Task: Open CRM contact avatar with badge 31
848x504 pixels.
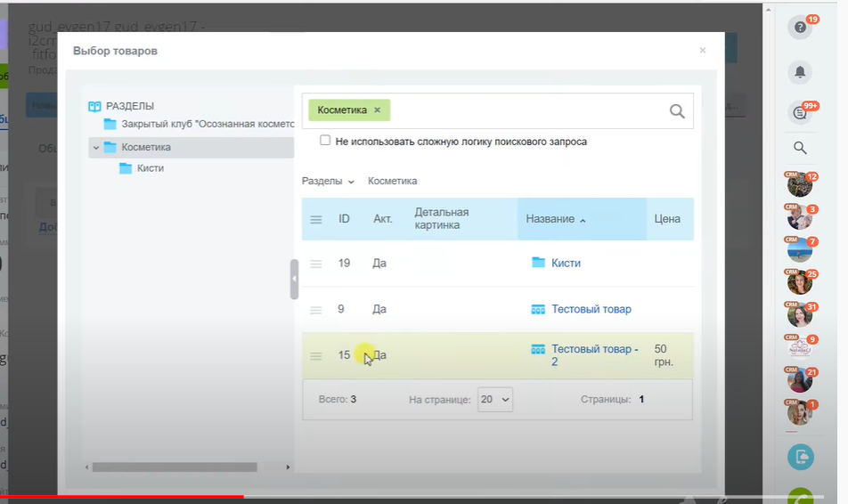Action: coord(799,315)
